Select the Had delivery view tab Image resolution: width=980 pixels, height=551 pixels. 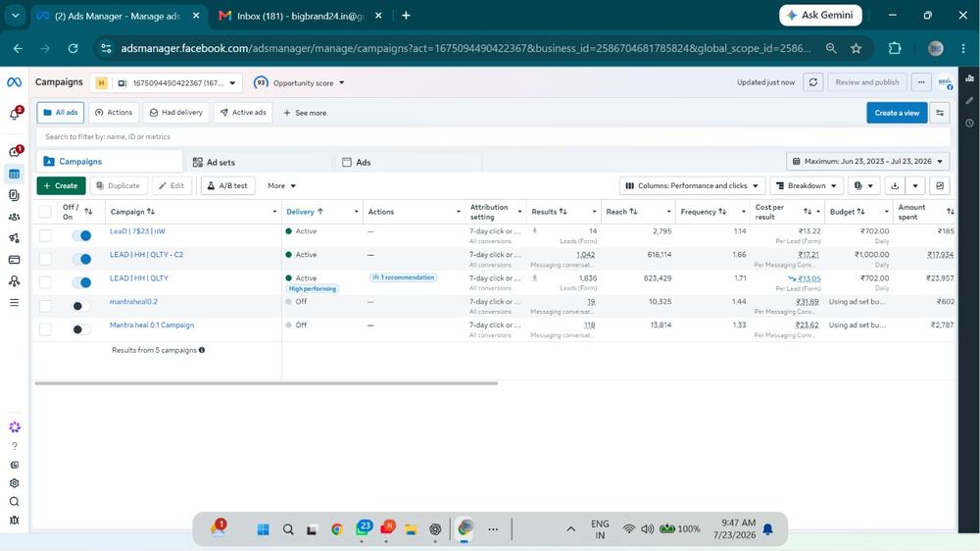pos(176,113)
